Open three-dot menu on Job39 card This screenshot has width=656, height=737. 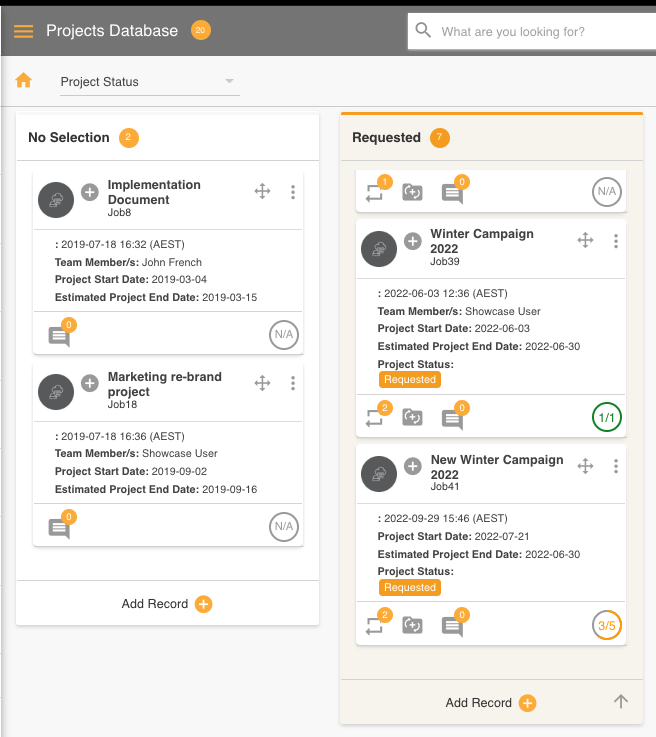(616, 241)
